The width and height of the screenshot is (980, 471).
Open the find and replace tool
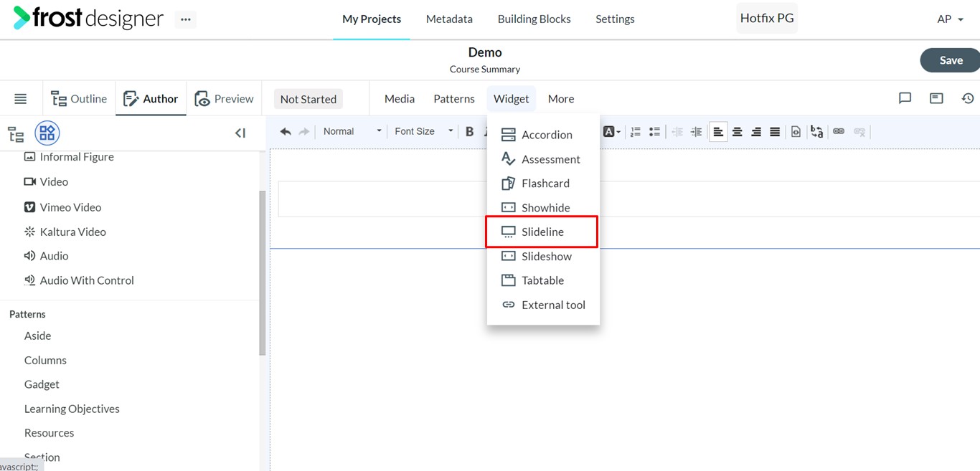(x=816, y=131)
